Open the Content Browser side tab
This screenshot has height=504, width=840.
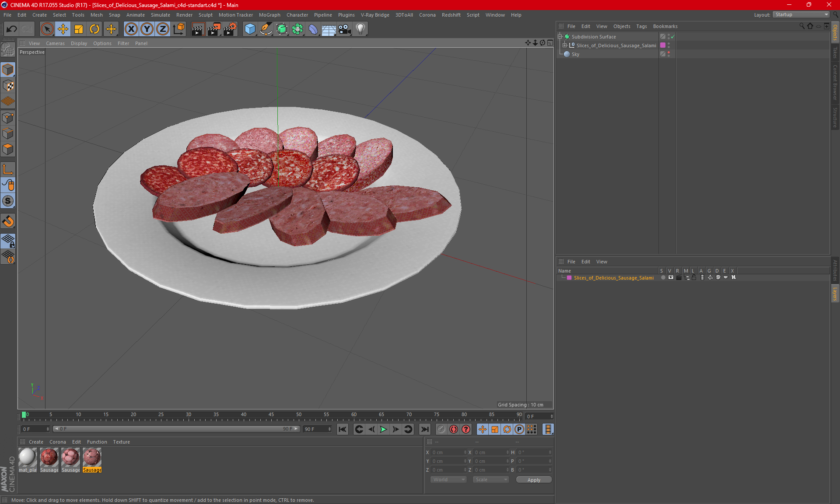(835, 83)
